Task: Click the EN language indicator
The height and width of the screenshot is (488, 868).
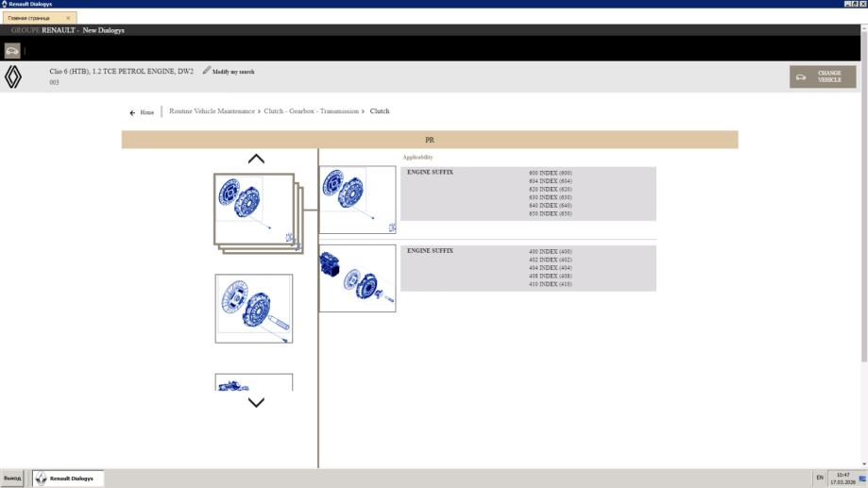Action: 820,478
